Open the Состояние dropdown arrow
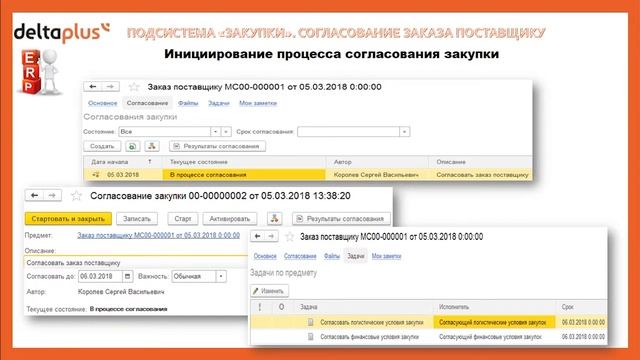The image size is (640, 360). coord(216,132)
